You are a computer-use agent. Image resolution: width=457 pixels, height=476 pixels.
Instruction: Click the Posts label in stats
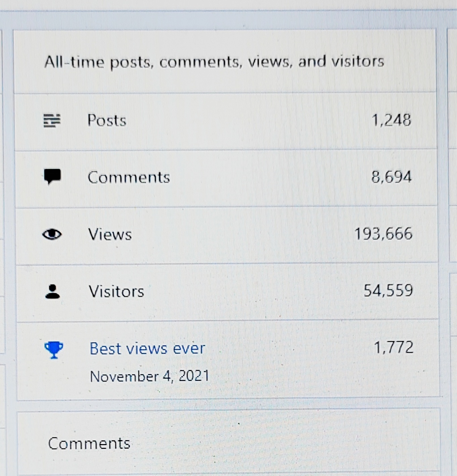pos(107,120)
